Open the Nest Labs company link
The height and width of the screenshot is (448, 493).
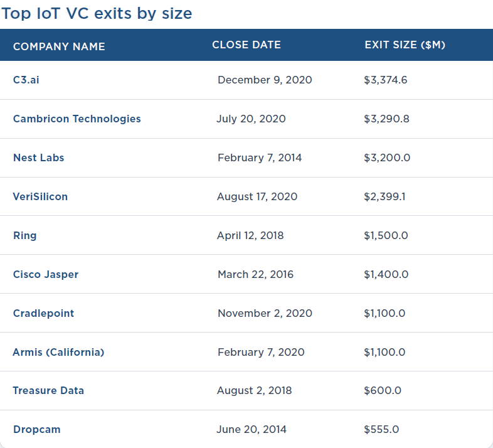pyautogui.click(x=38, y=157)
